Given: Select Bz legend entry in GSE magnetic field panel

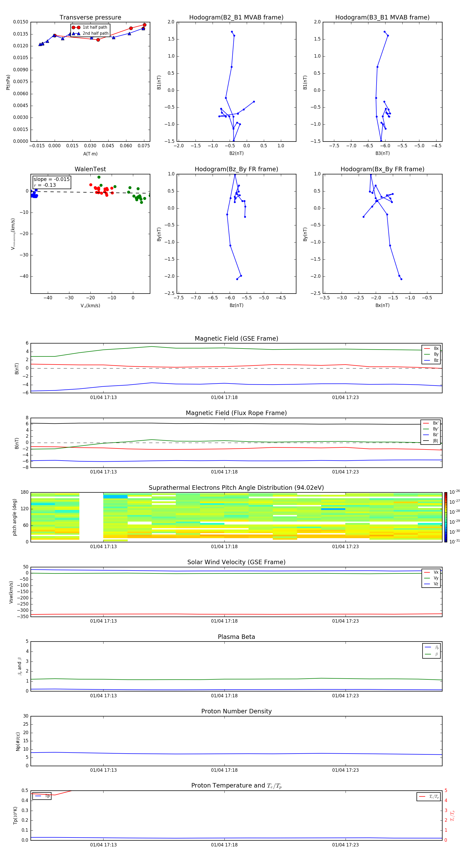Looking at the screenshot, I should [431, 360].
